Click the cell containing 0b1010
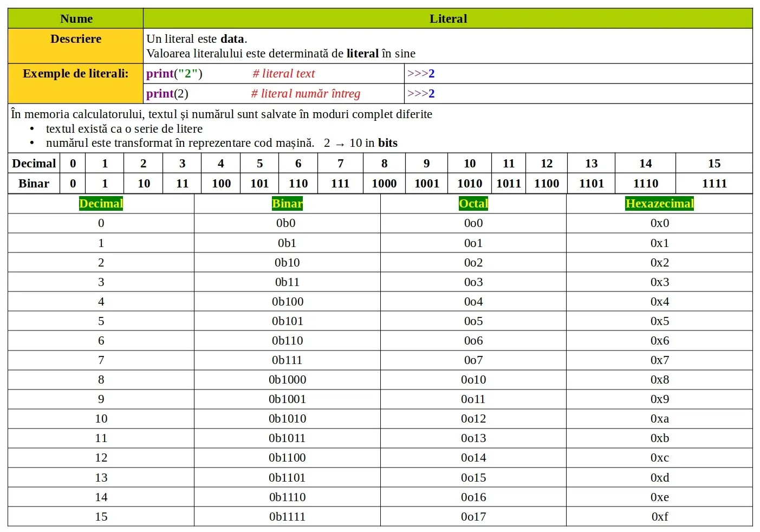Viewport: 760px width, 532px height. click(287, 419)
